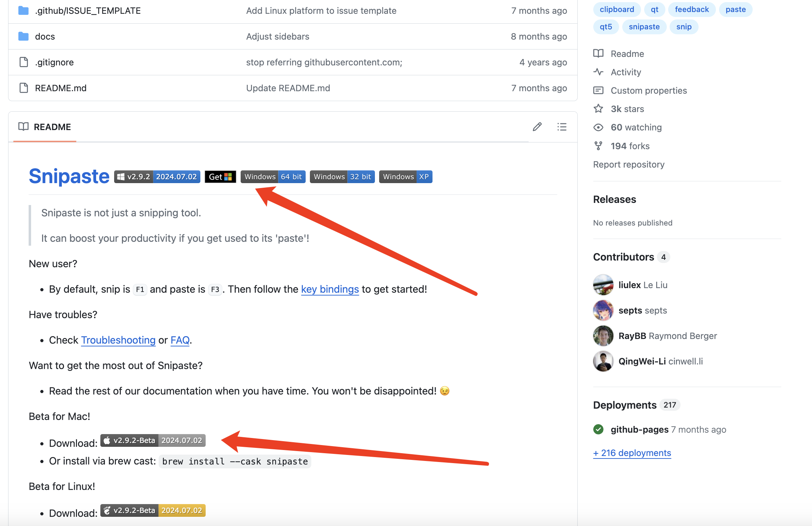Image resolution: width=812 pixels, height=526 pixels.
Task: Select the clipboard topic tag
Action: (617, 10)
